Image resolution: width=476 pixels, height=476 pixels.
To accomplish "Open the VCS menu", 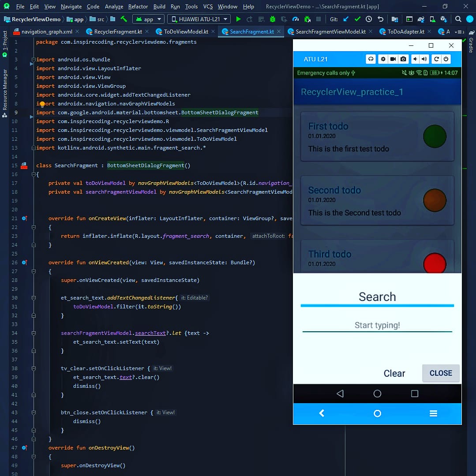I will 208,6.
